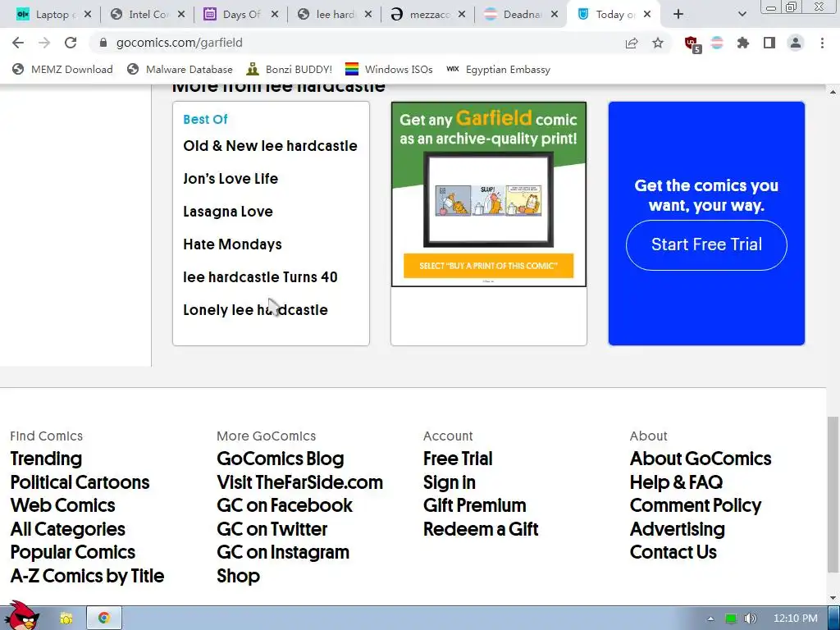The height and width of the screenshot is (630, 840).
Task: Click Start Free Trial button
Action: coord(706,244)
